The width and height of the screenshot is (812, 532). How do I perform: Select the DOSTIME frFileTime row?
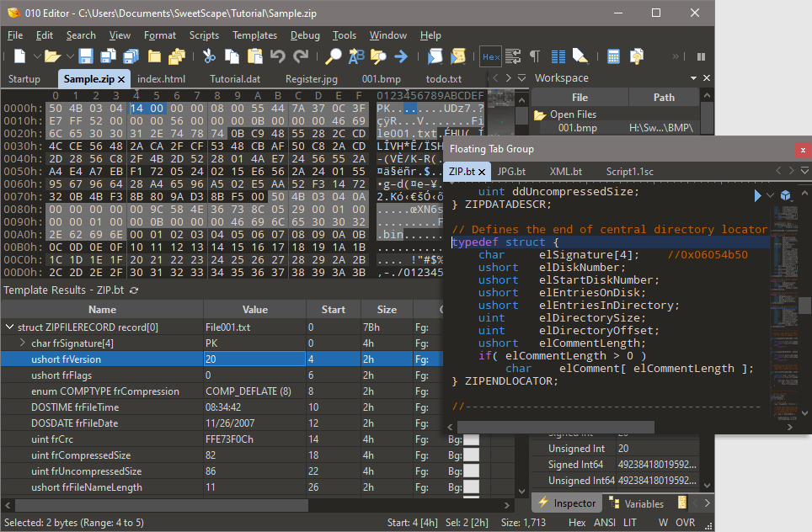(x=222, y=407)
